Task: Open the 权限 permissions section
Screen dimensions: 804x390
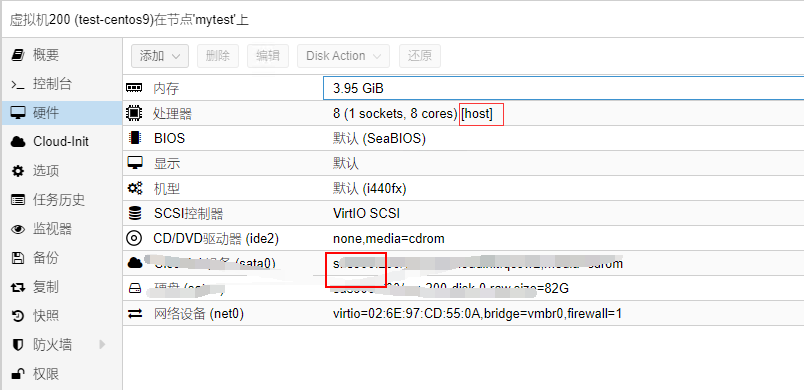Action: pyautogui.click(x=62, y=374)
